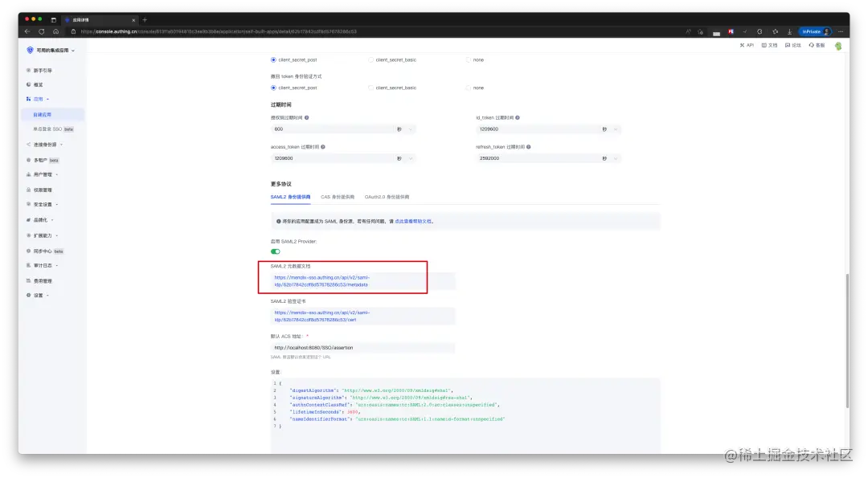Collapse the 应用 sidebar section
Screen dimensions: 868x478
point(47,99)
